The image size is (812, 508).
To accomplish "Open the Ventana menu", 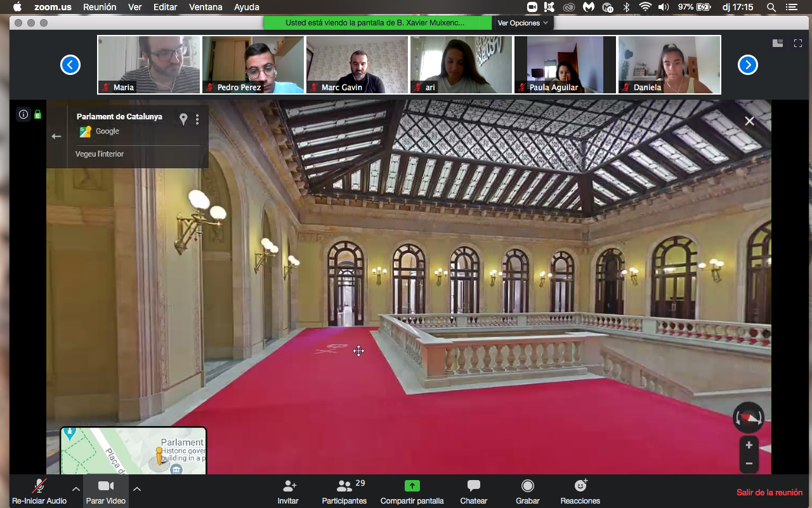I will point(206,7).
